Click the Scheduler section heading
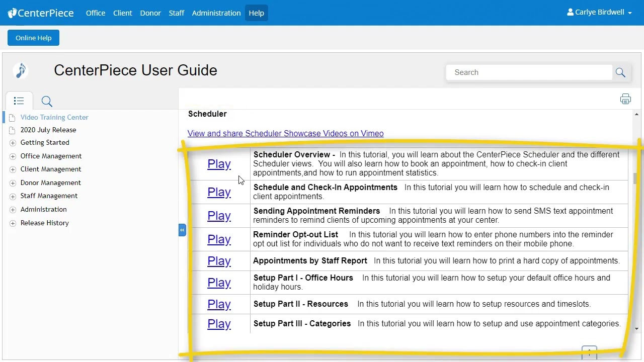The height and width of the screenshot is (362, 644). click(x=207, y=114)
